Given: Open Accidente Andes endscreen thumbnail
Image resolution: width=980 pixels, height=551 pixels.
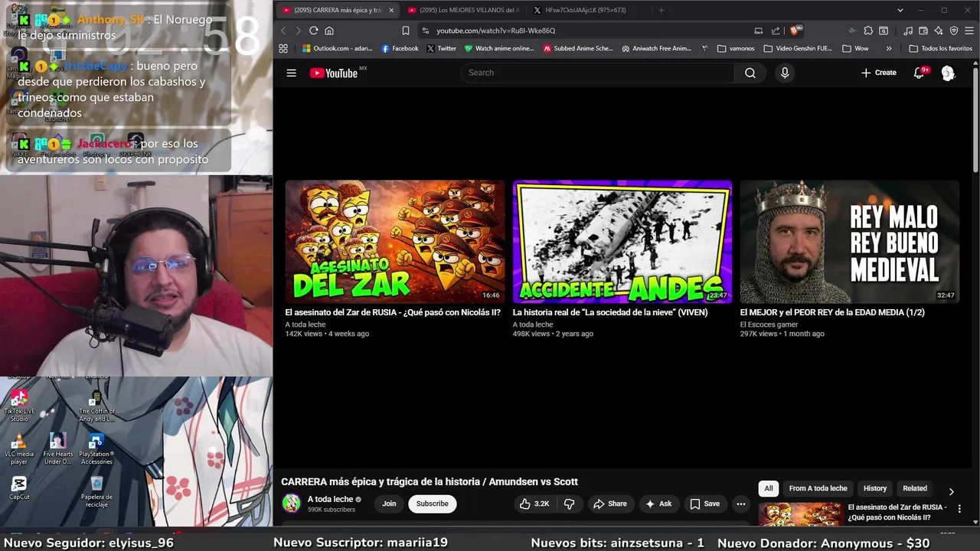Looking at the screenshot, I should point(622,242).
